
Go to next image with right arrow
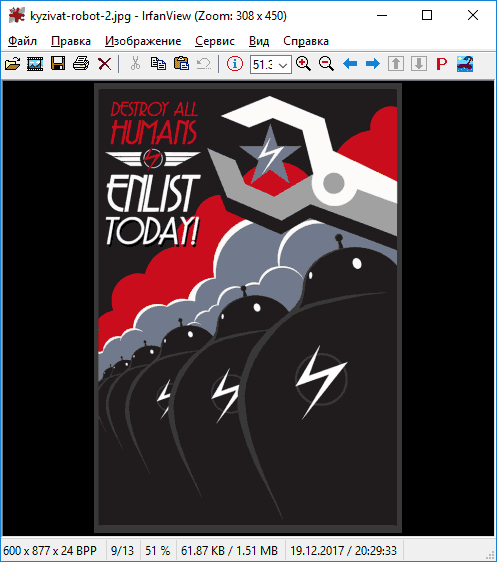[373, 64]
